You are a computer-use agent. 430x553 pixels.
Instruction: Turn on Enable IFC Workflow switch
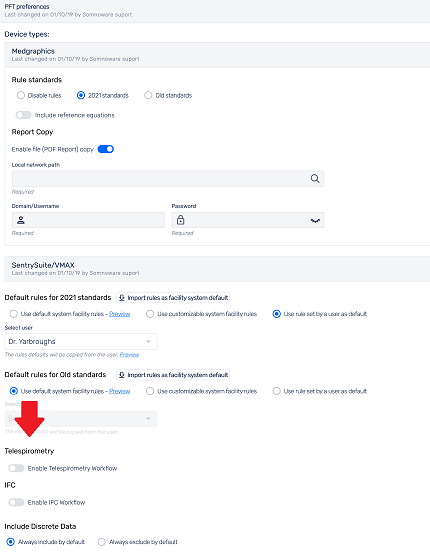(16, 502)
